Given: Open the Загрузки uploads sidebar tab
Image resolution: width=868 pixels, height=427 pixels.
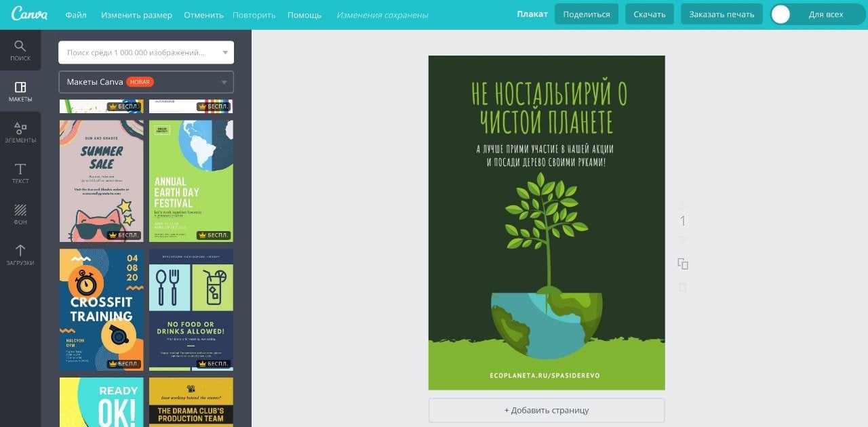Looking at the screenshot, I should [20, 255].
